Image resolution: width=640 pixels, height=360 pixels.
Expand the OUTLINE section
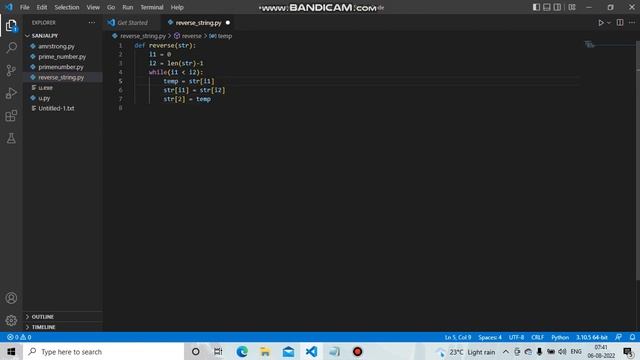[x=62, y=317]
